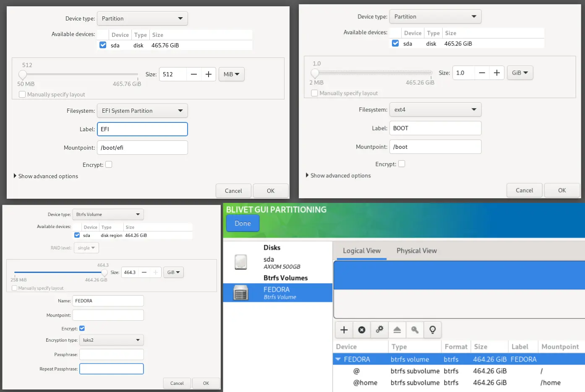Select the @ btrfs subvolume row mounted at /
Screen dimensions: 585x392
[459, 371]
